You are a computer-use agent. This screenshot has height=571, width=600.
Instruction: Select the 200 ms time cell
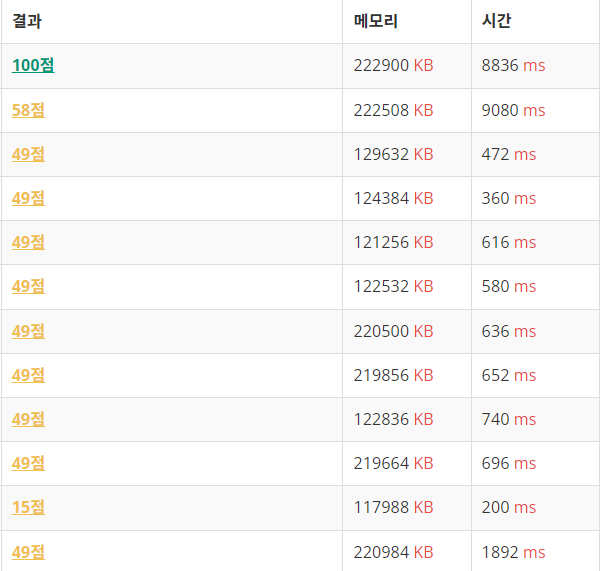pyautogui.click(x=536, y=508)
